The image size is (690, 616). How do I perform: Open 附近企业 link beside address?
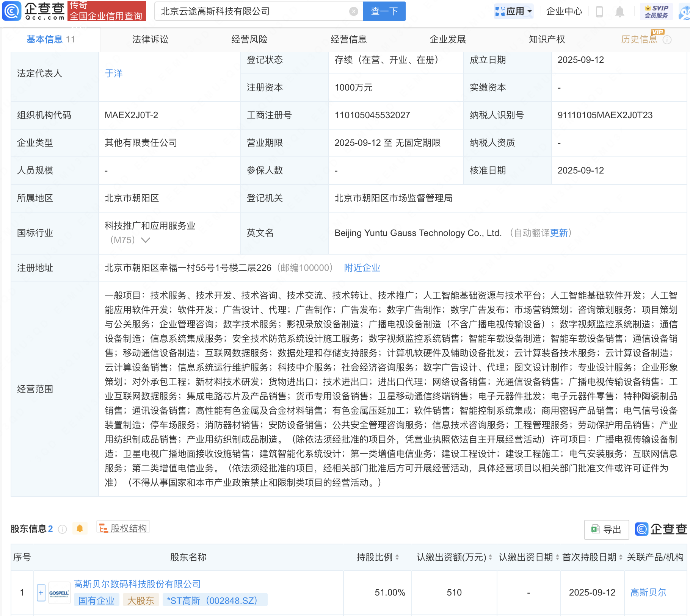(x=362, y=268)
